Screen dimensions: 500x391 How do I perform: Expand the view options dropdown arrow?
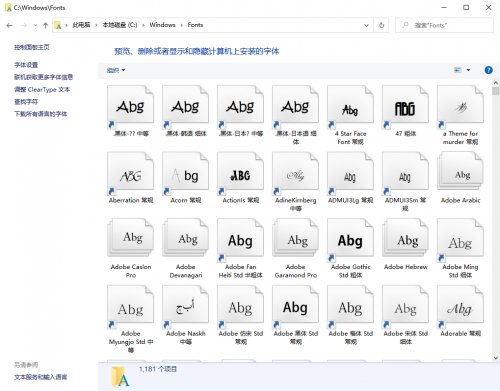(468, 70)
